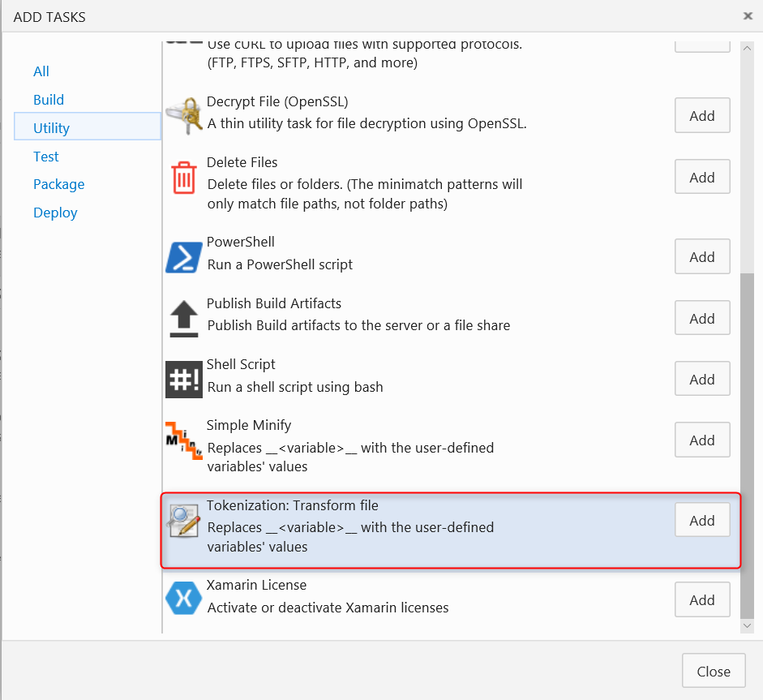The image size is (763, 700).
Task: Select the Utility category
Action: click(88, 127)
